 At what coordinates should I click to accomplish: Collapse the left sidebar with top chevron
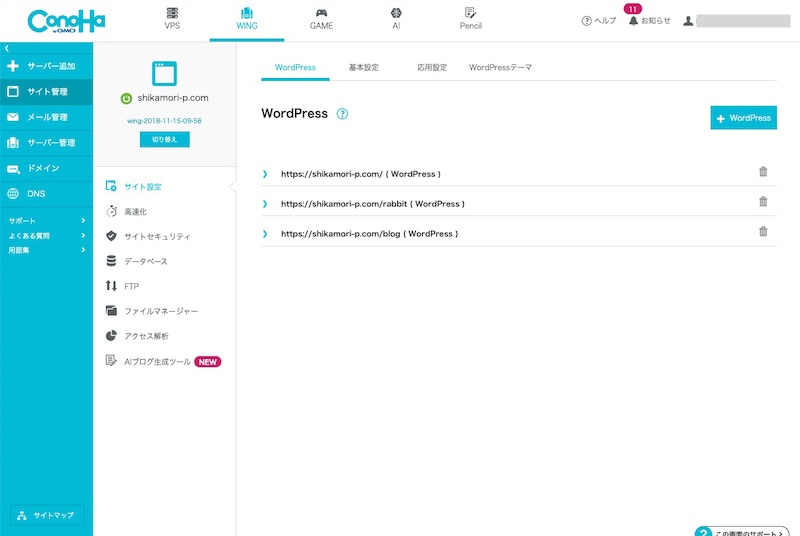7,47
